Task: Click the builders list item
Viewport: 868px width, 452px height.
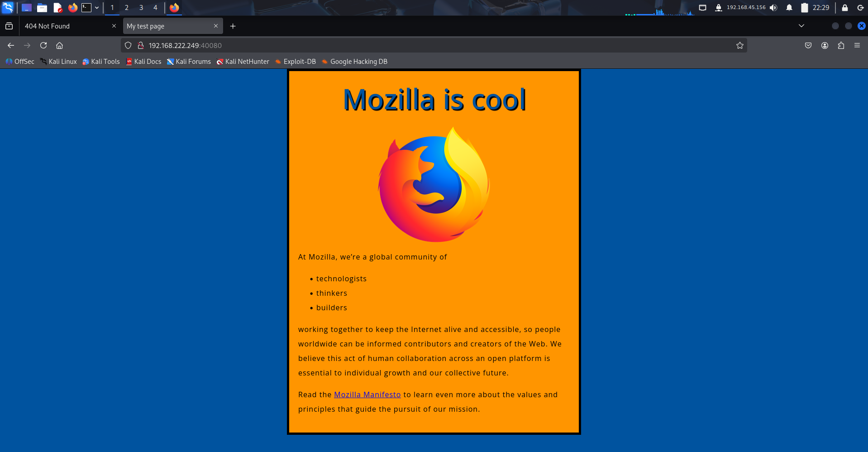Action: click(x=332, y=308)
